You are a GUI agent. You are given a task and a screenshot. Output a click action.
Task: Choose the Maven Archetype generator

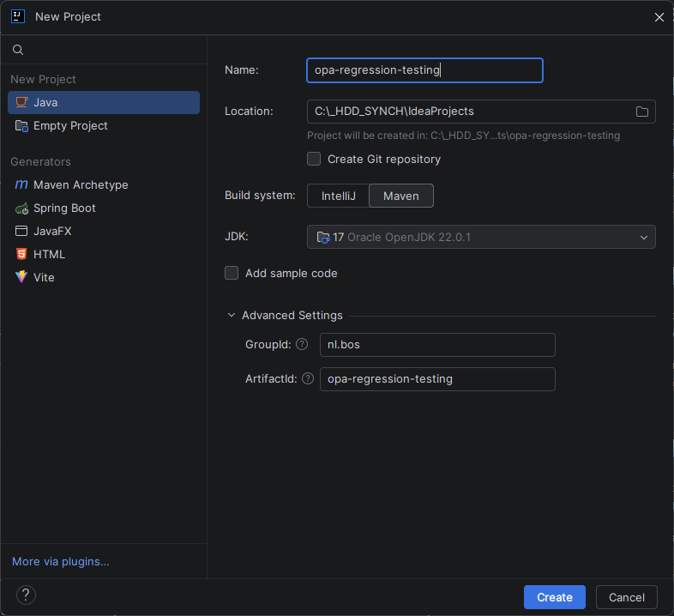point(104,185)
